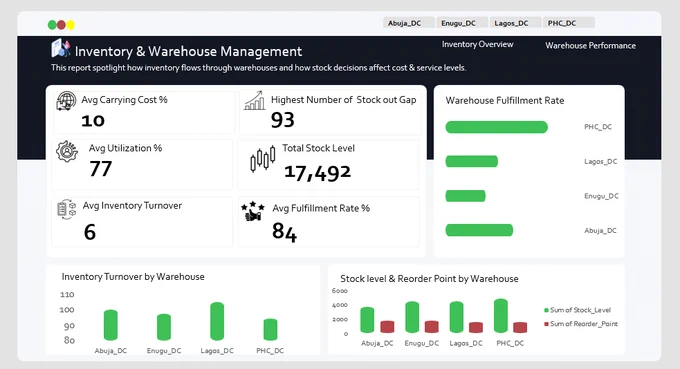680x369 pixels.
Task: Click the Avg Inventory Turnover value 6
Action: 90,232
